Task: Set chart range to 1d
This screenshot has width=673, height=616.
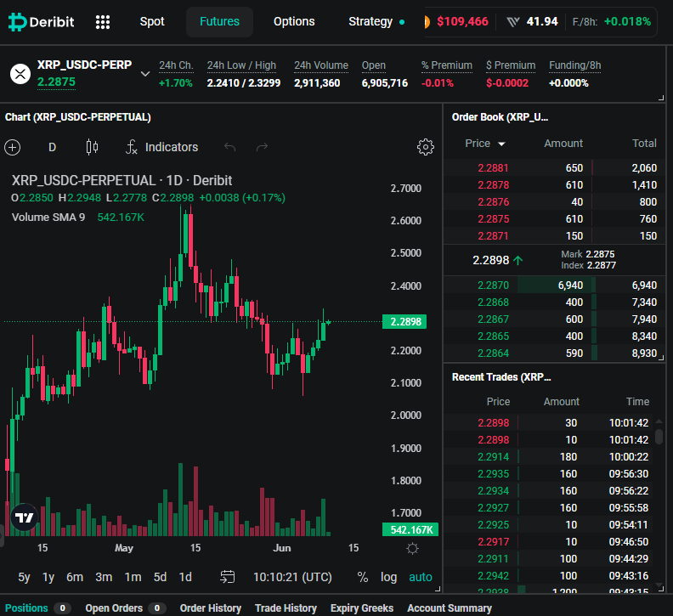Action: coord(185,577)
